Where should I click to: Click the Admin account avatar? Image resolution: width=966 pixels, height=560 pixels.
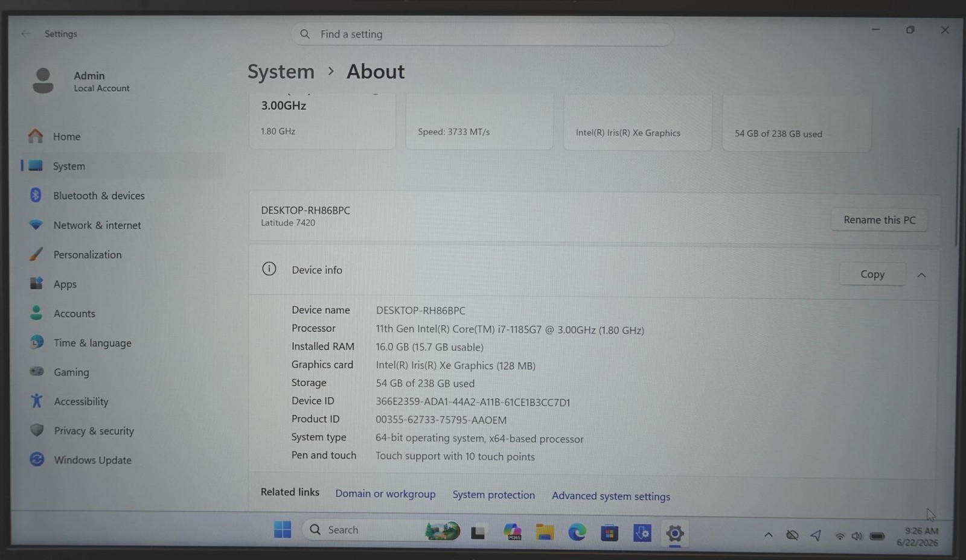[x=43, y=81]
